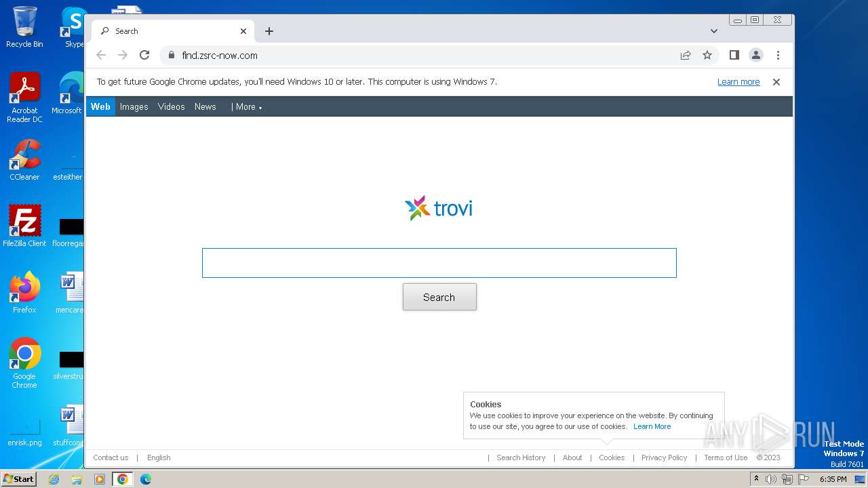Open the Chrome profile avatar

[x=756, y=55]
